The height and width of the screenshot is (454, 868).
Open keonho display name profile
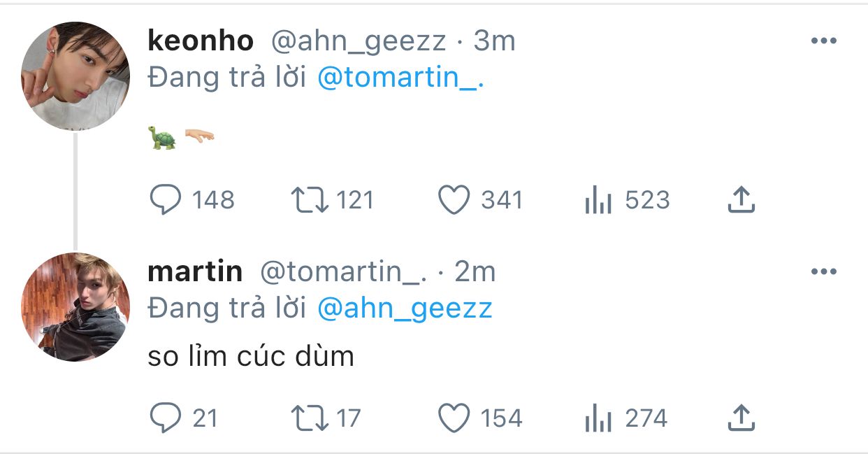[201, 41]
